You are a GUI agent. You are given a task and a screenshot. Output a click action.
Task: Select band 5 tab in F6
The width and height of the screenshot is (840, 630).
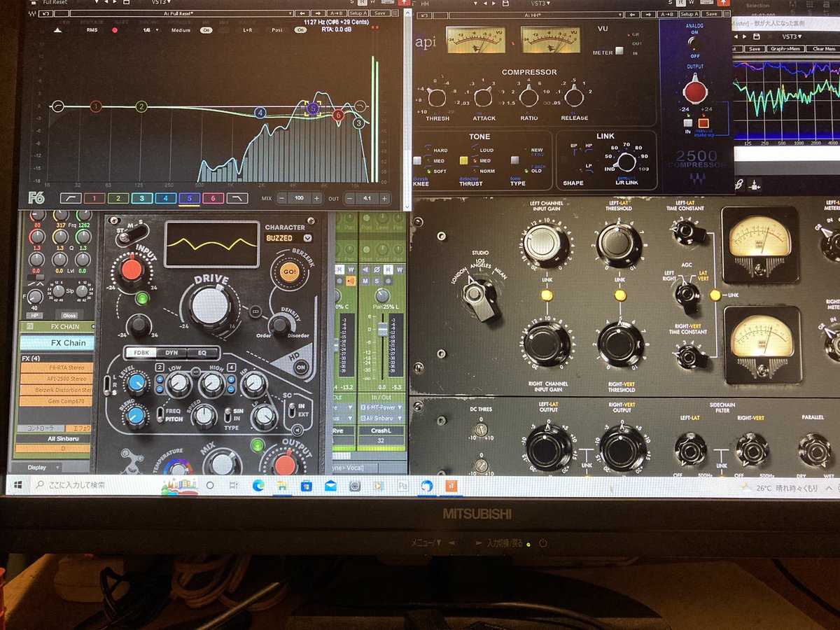190,198
